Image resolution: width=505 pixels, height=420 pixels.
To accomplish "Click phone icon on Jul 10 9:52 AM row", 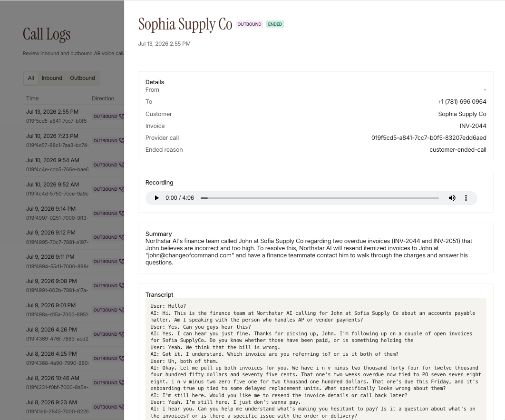I will click(x=121, y=189).
